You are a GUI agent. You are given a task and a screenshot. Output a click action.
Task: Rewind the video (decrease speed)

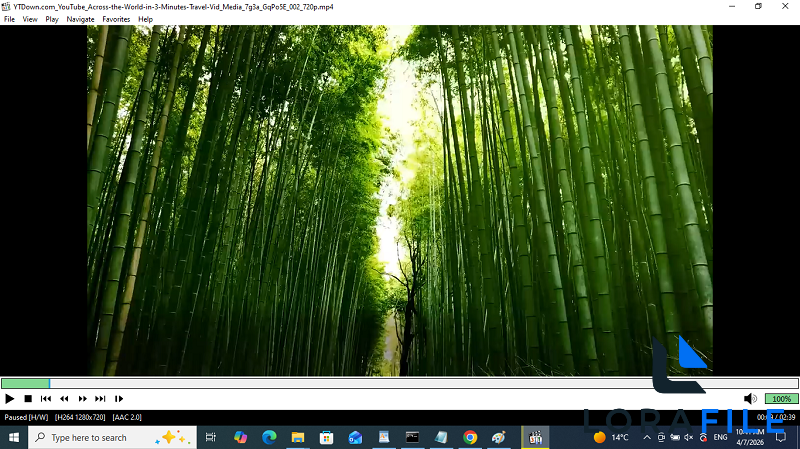(x=64, y=398)
